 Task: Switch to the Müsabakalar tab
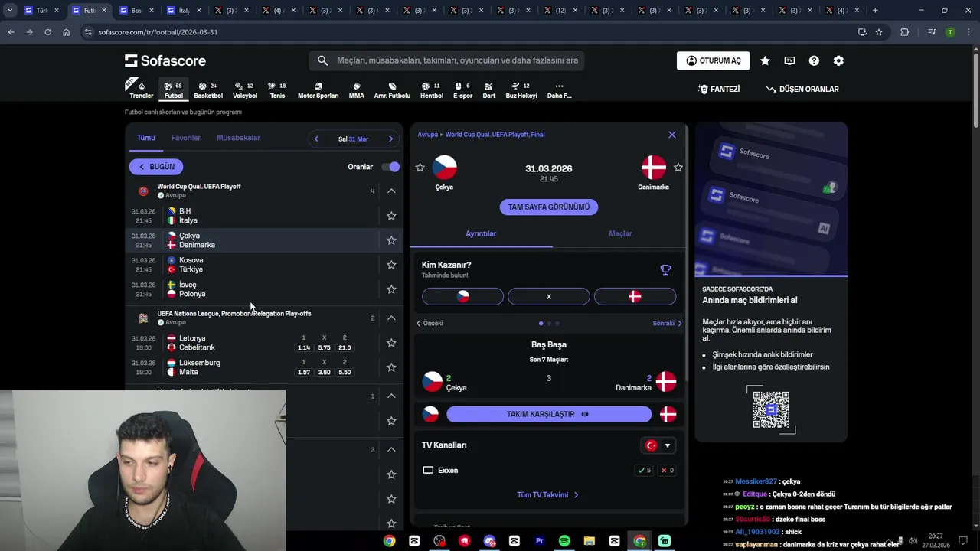click(x=238, y=138)
